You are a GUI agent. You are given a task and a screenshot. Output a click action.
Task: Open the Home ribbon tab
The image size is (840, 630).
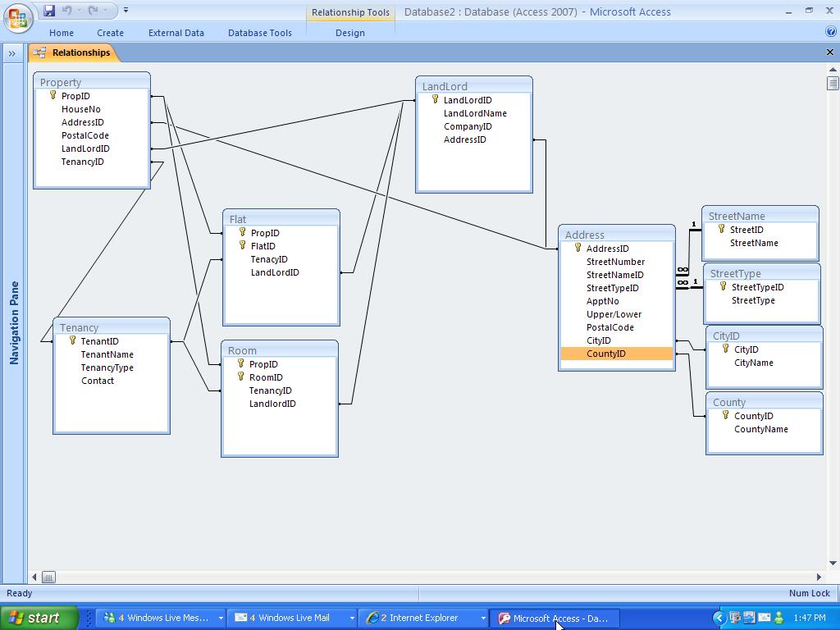click(62, 33)
